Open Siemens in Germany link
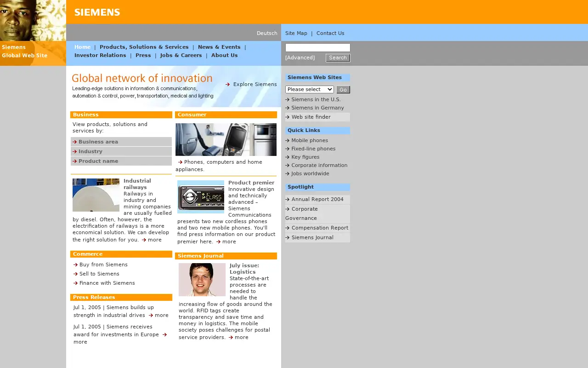 317,108
